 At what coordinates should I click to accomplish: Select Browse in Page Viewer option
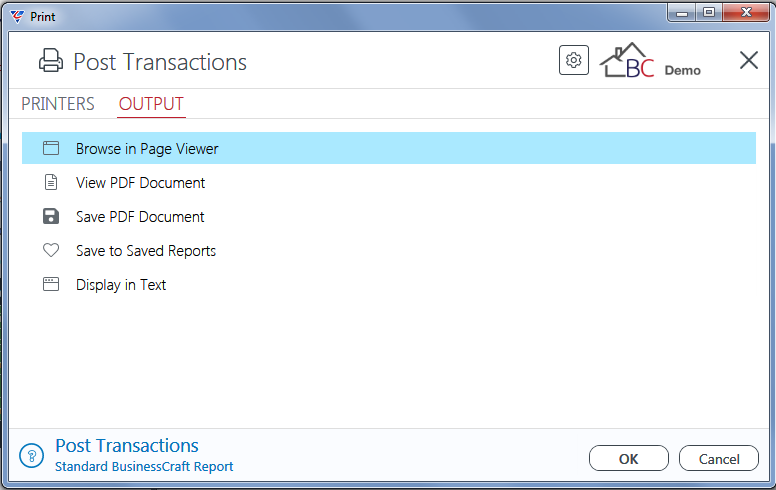click(x=389, y=148)
